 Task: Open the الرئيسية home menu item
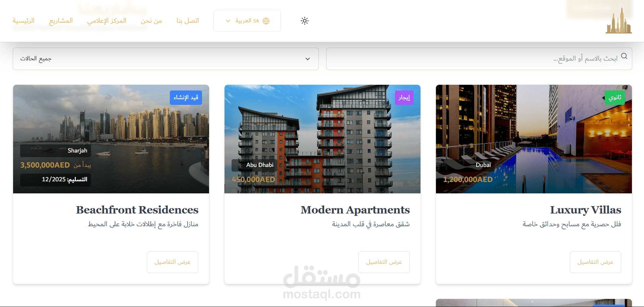(x=23, y=21)
